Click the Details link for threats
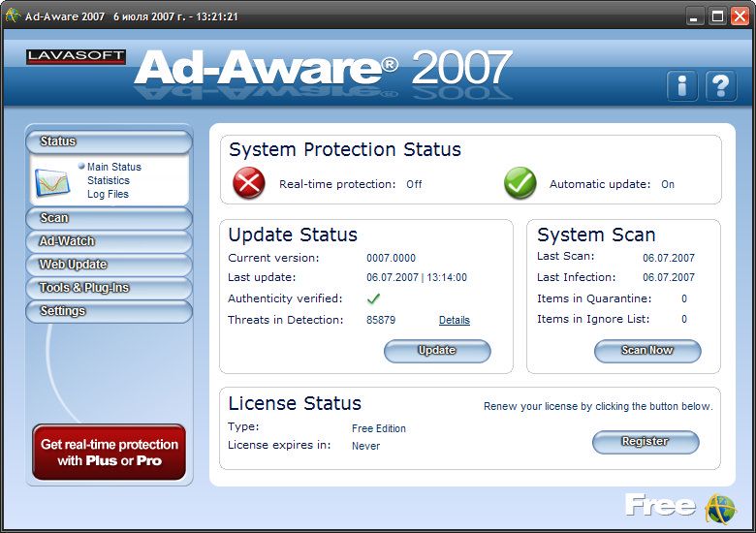 [454, 320]
